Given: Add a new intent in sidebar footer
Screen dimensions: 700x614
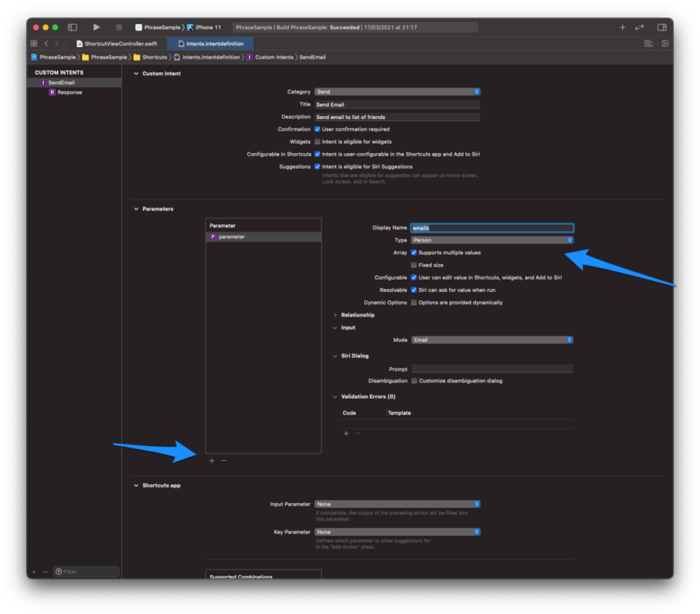Looking at the screenshot, I should [x=34, y=572].
